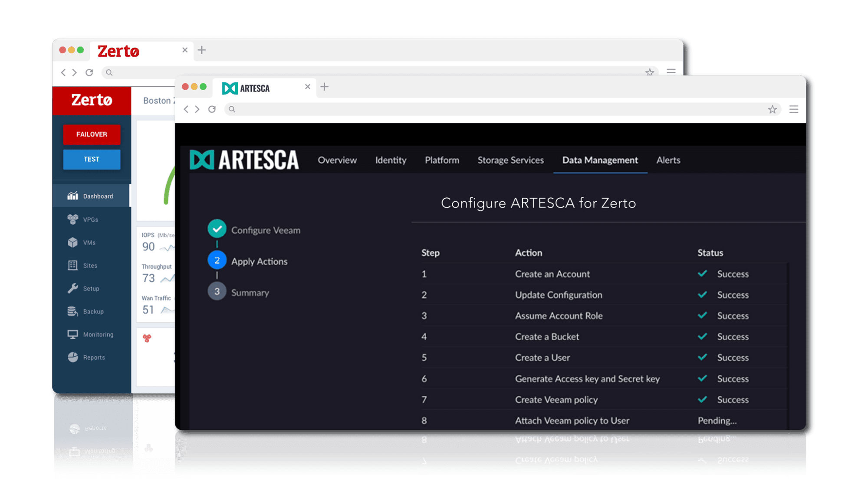This screenshot has width=868, height=484.
Task: Click 'Generate Access key and Secret key' action
Action: [x=587, y=379]
